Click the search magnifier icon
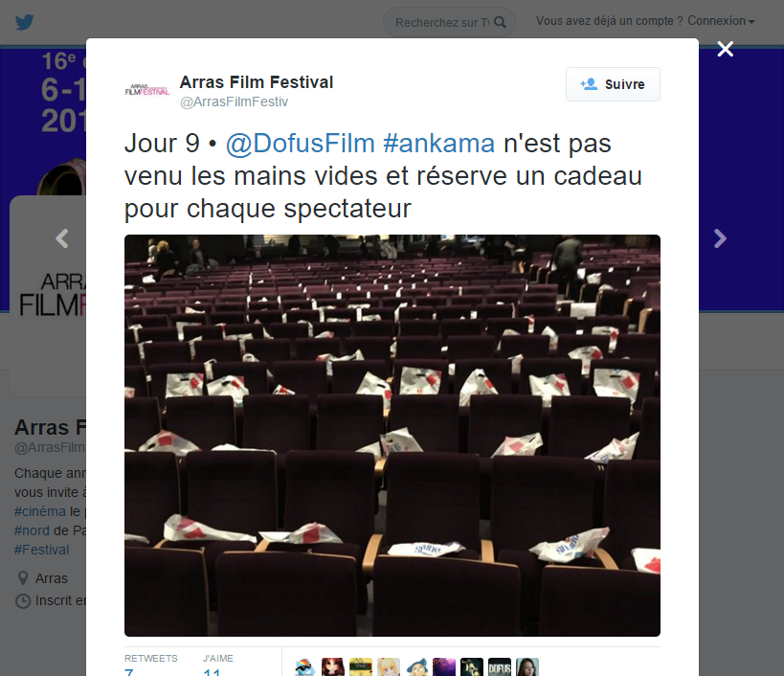 tap(500, 22)
